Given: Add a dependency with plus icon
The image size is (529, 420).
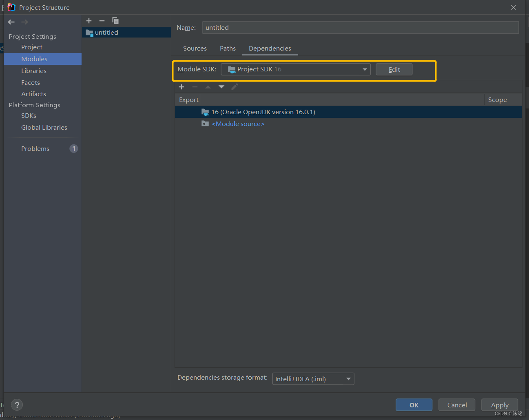Looking at the screenshot, I should click(181, 87).
